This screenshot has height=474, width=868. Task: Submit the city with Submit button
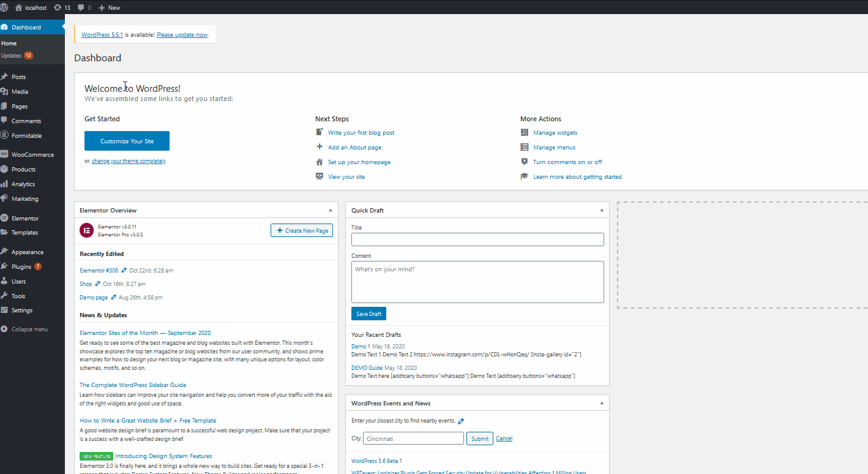(x=480, y=438)
